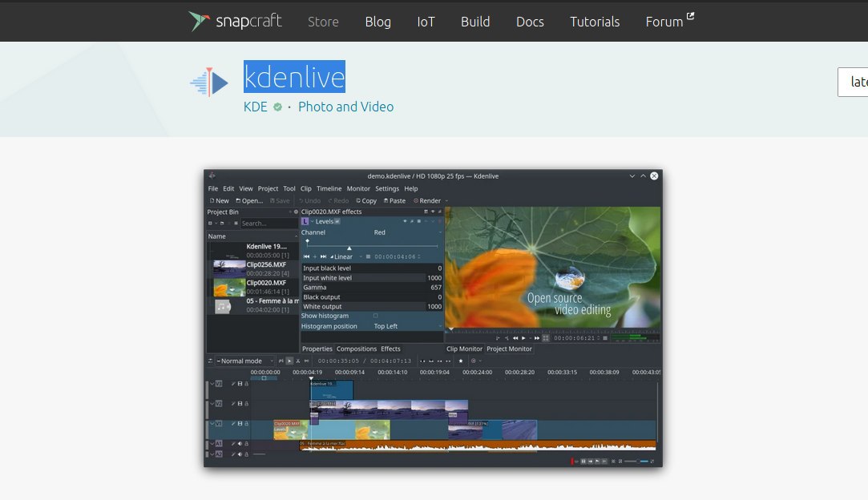Click the Copy toolbar button

(366, 201)
